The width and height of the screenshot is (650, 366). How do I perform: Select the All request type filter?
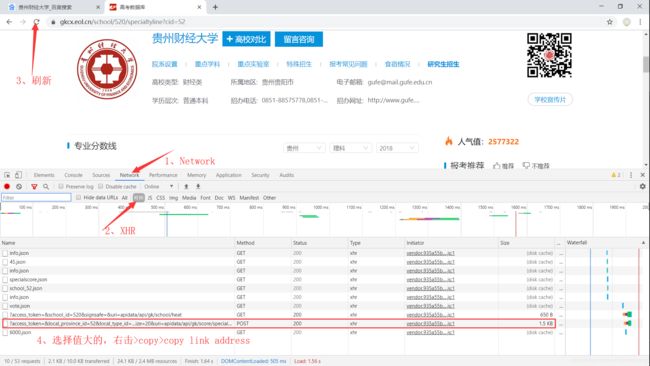pyautogui.click(x=125, y=198)
